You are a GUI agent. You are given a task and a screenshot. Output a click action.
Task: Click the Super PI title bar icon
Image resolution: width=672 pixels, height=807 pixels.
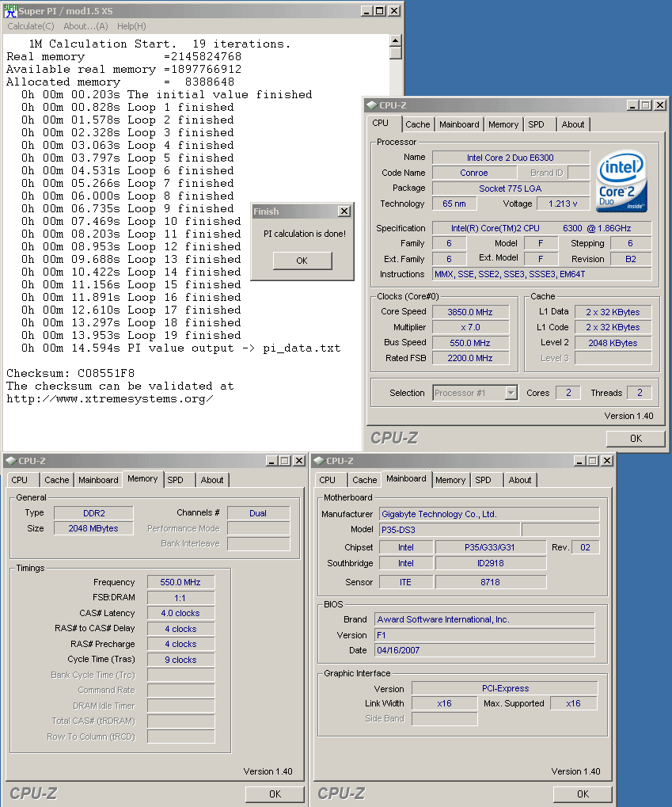pyautogui.click(x=9, y=11)
